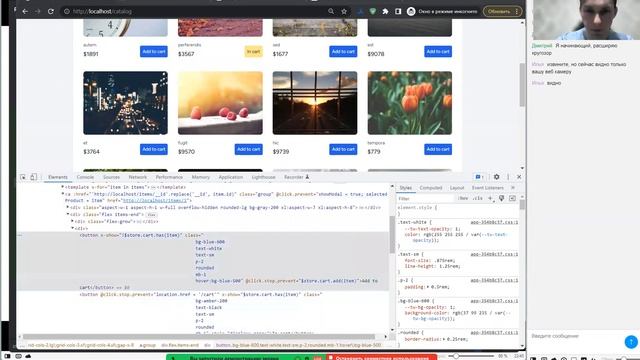Toggle computed styles sidebar icon
The height and width of the screenshot is (360, 640).
pyautogui.click(x=512, y=198)
